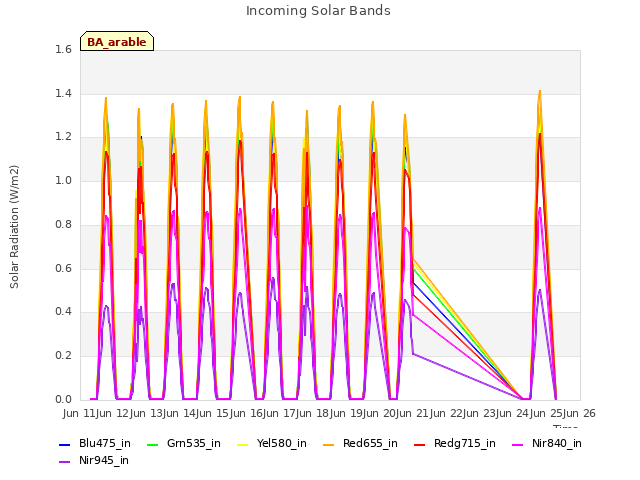Viewport: 640px width, 480px height.
Task: Click the Nir945_in purple legend swatch
Action: click(x=64, y=462)
